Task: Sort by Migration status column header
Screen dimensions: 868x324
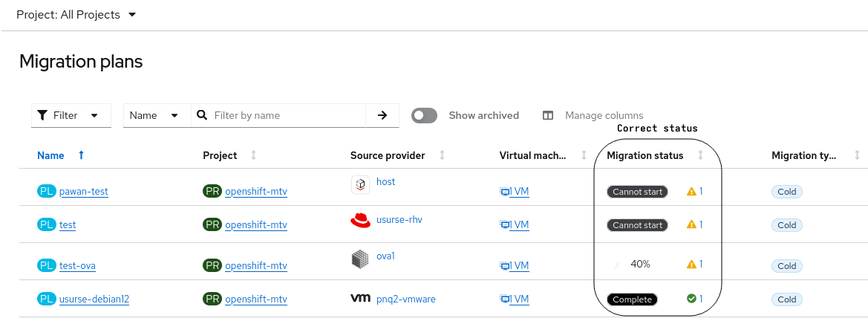Action: (x=645, y=155)
